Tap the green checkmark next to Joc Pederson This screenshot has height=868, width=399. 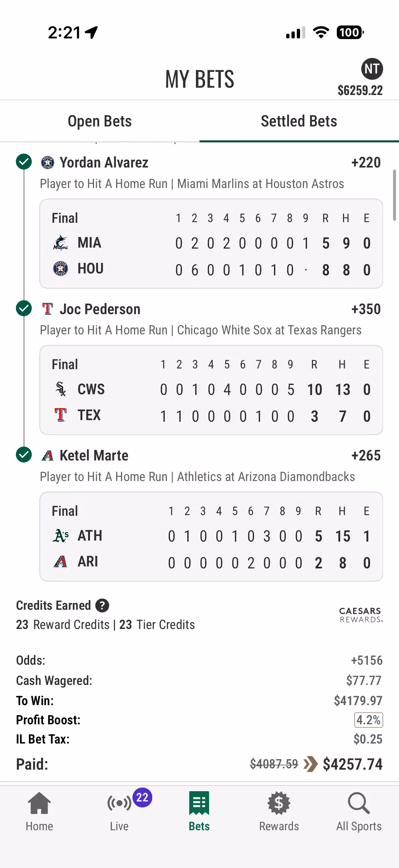pyautogui.click(x=24, y=308)
